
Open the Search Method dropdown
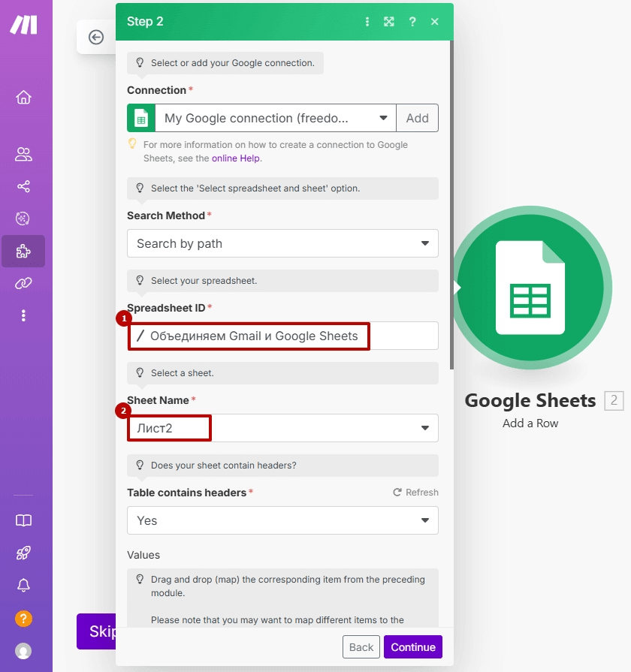(x=282, y=243)
